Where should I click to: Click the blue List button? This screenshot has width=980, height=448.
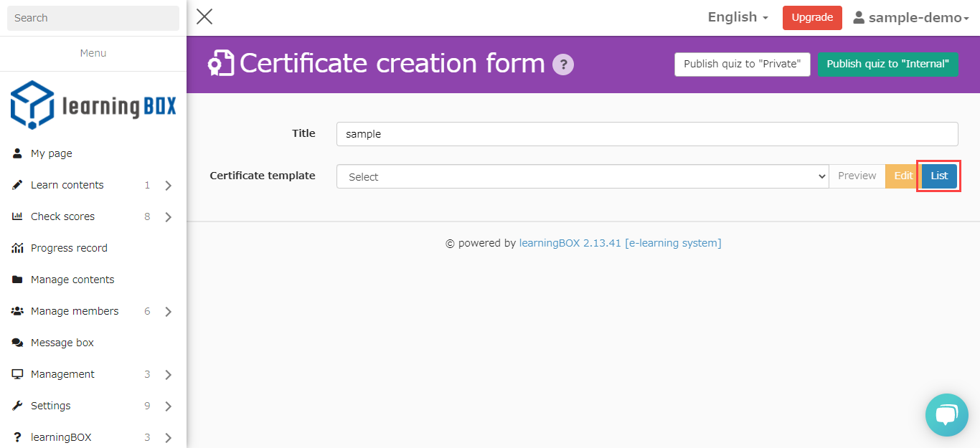(x=939, y=176)
